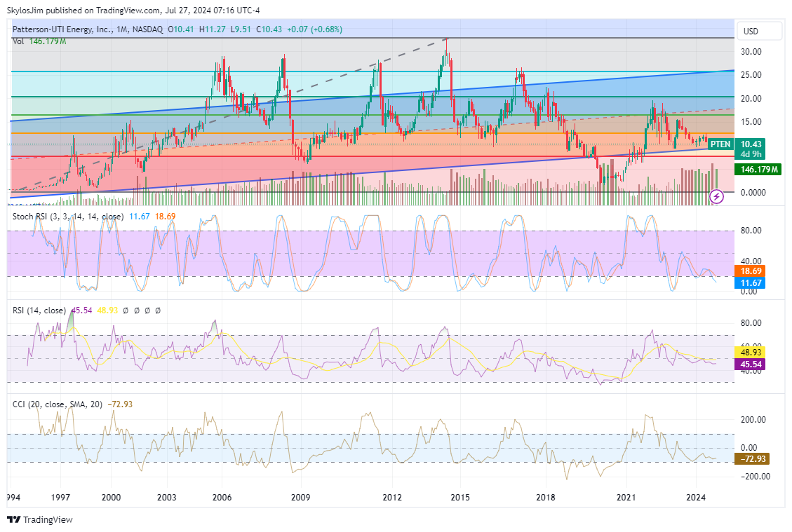Click the 2009 label on time axis

click(300, 497)
